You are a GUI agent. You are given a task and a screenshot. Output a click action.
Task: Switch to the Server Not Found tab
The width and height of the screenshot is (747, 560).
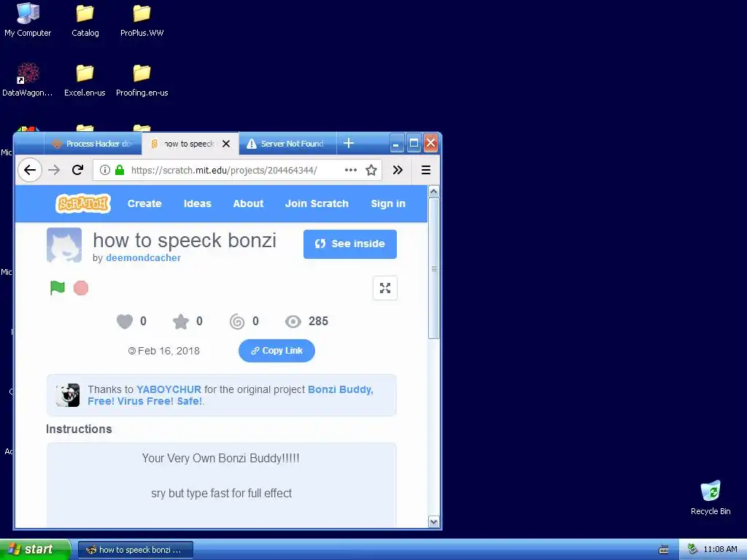tap(287, 144)
